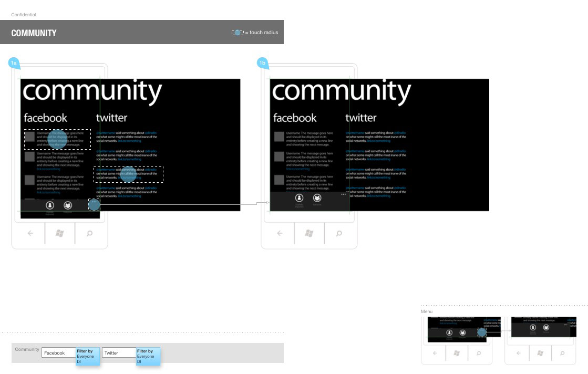Click the community title in screen 1b
The width and height of the screenshot is (588, 374).
pos(341,92)
